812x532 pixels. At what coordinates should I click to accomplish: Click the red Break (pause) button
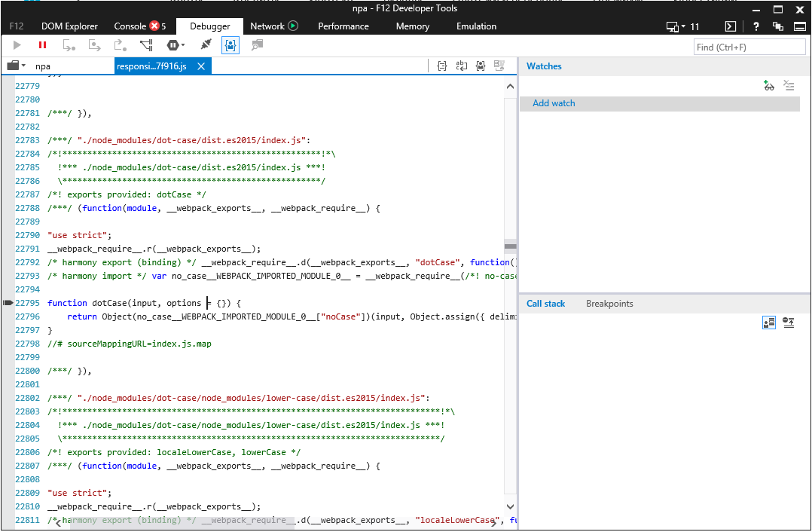[42, 45]
